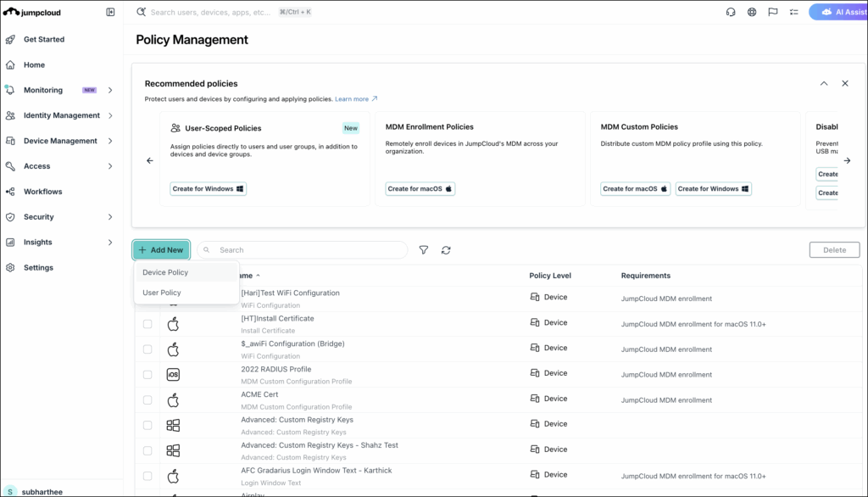This screenshot has width=868, height=497.
Task: Click Create for macOS under MDM Custom Policies
Action: click(x=635, y=189)
